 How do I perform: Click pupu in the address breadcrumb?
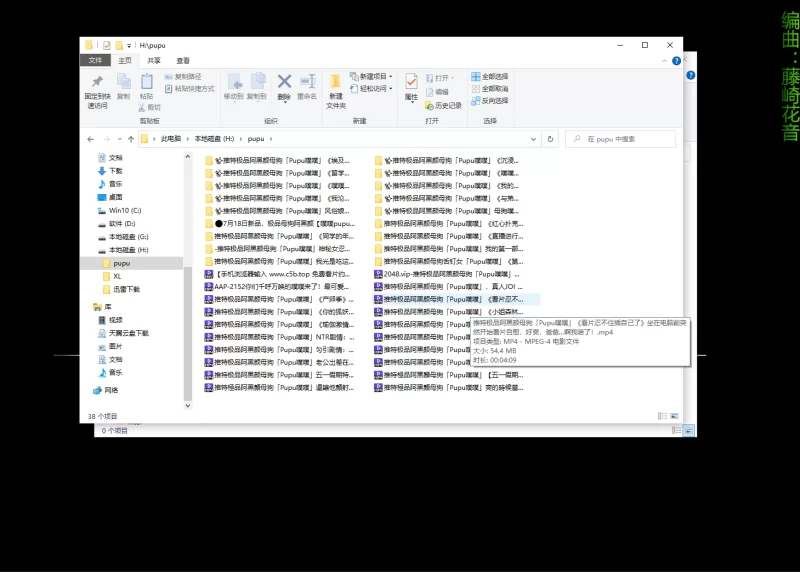coord(256,139)
